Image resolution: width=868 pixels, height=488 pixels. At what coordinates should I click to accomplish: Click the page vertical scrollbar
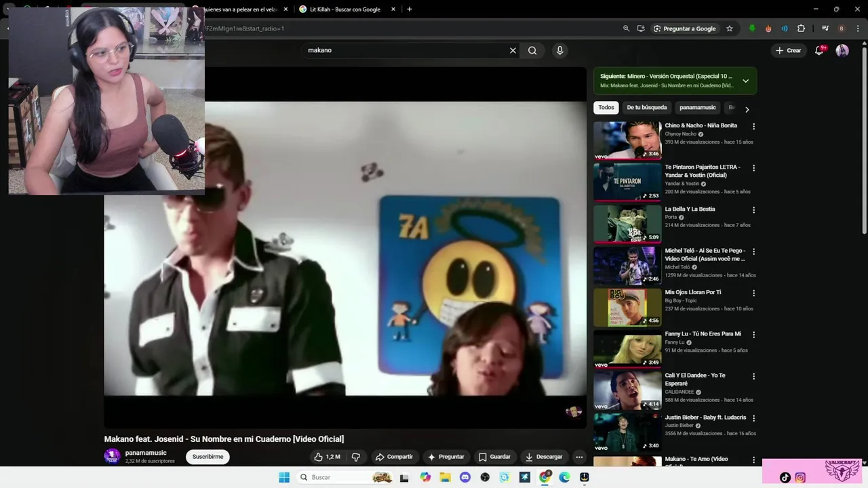pos(864,139)
